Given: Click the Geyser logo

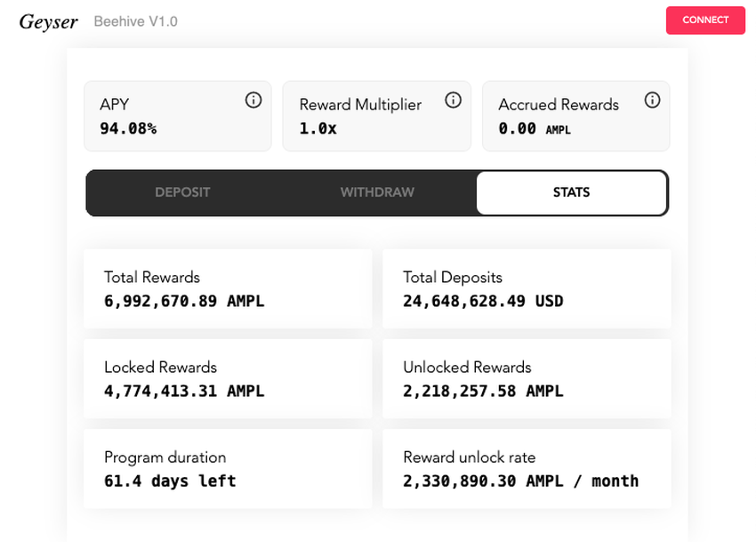Looking at the screenshot, I should point(48,21).
